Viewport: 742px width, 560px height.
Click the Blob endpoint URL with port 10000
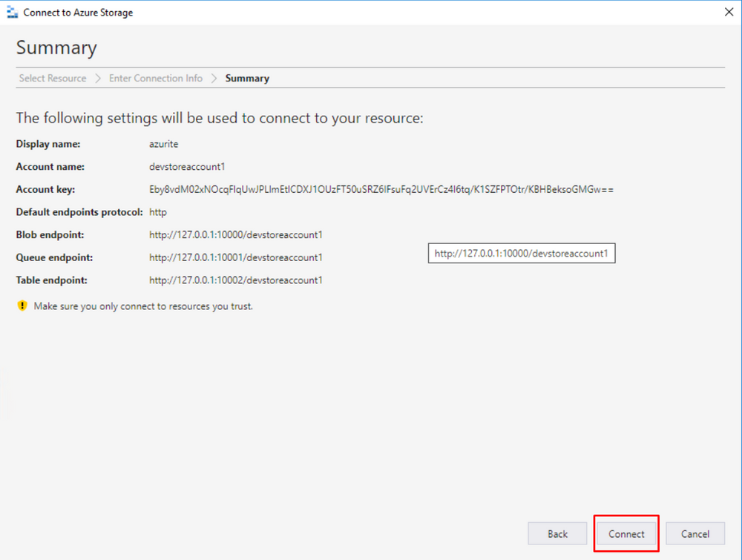236,234
